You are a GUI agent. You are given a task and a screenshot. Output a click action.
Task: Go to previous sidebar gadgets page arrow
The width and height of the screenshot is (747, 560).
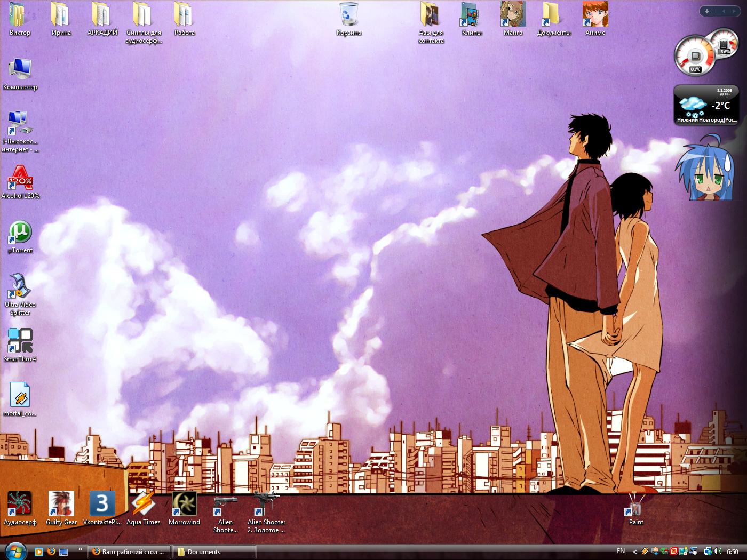point(724,11)
